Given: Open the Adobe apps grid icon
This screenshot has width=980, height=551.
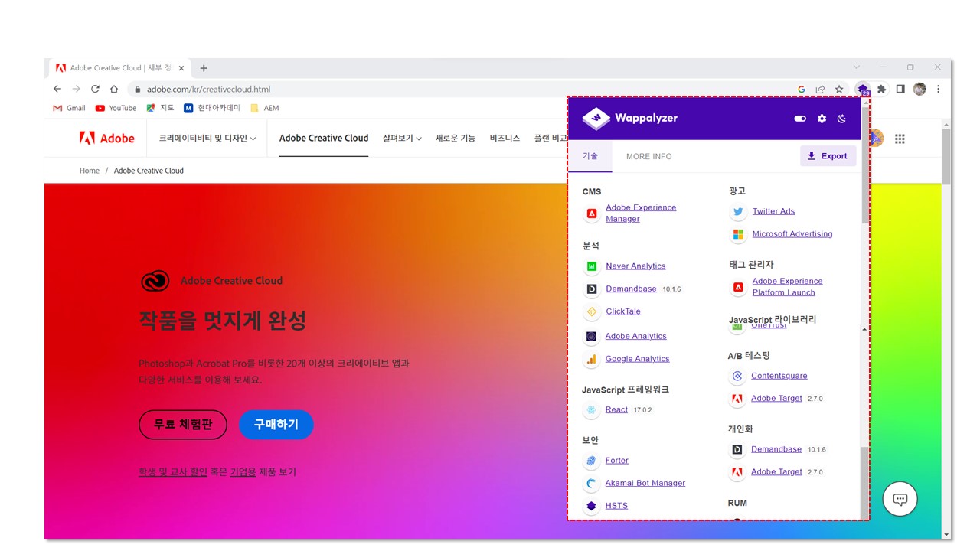Looking at the screenshot, I should pos(900,139).
